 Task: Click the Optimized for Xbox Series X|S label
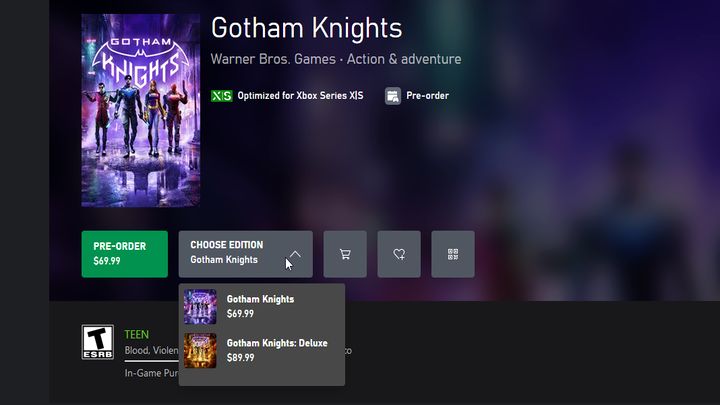click(x=300, y=96)
